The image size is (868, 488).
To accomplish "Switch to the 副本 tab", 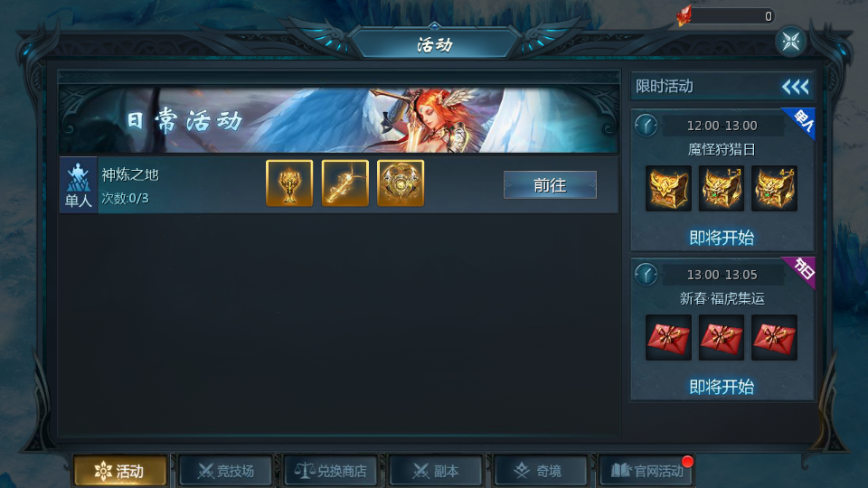I will pos(436,471).
